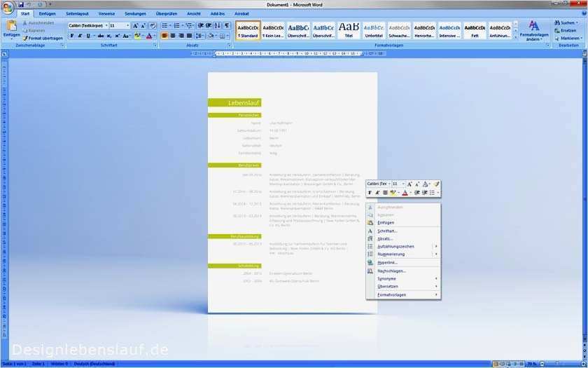
Task: Switch to the Verweise ribbon tab
Action: click(106, 13)
